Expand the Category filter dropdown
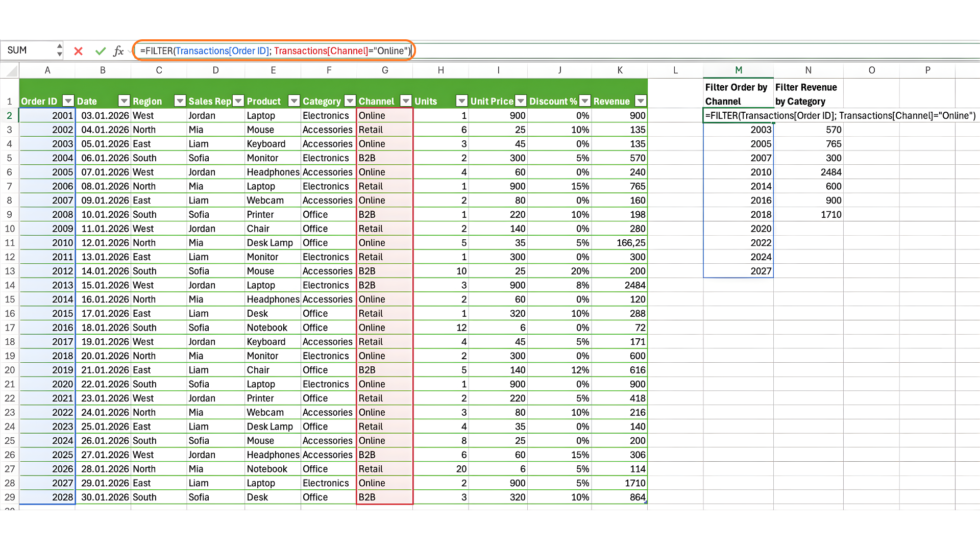980x551 pixels. tap(350, 101)
